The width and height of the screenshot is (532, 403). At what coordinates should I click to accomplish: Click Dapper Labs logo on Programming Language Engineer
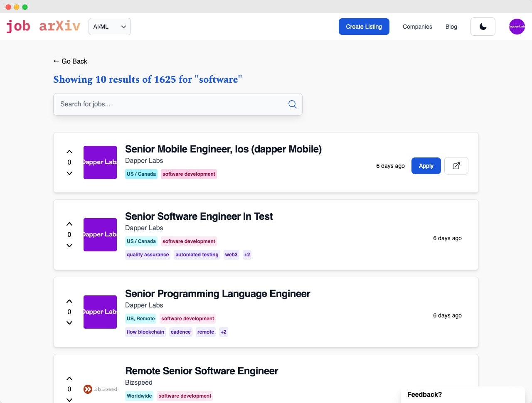click(100, 312)
